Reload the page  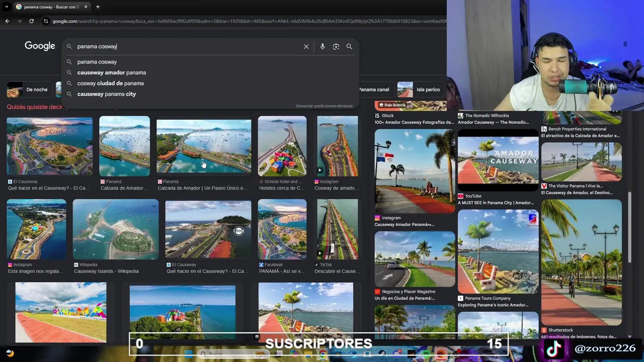pyautogui.click(x=31, y=21)
